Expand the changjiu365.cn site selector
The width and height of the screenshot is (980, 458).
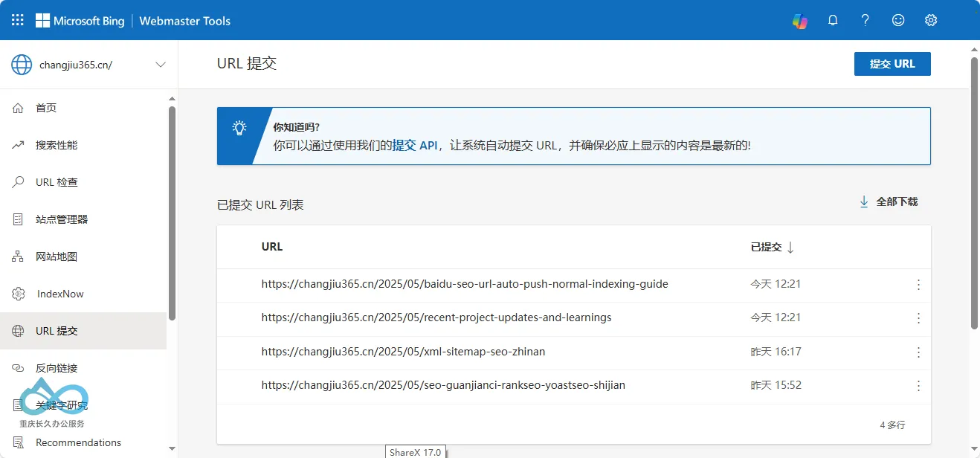[160, 65]
